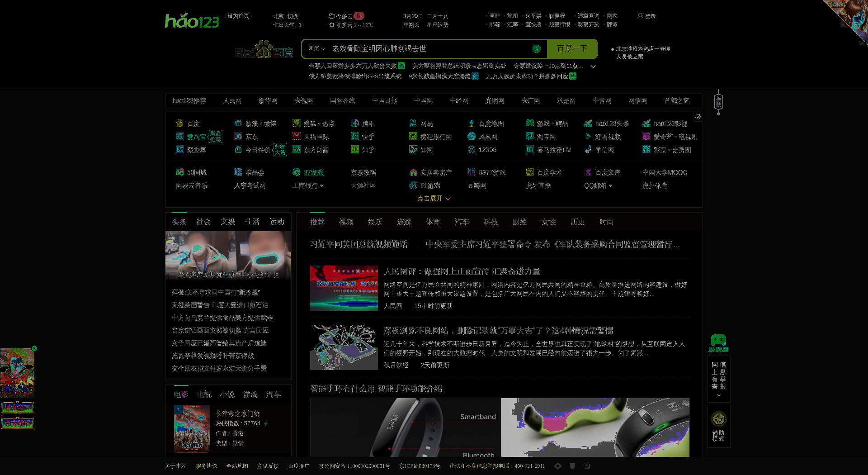
Task: Open 新华网 in the top site bar
Action: 268,100
